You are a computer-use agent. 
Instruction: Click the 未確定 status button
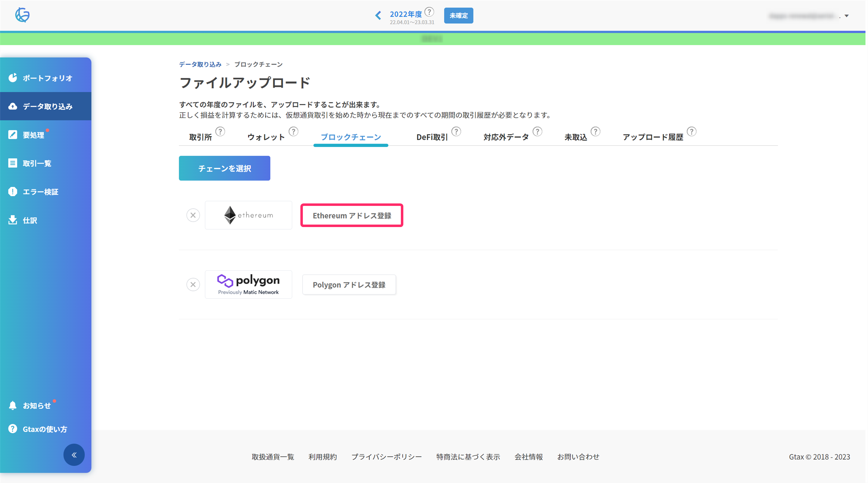click(458, 16)
